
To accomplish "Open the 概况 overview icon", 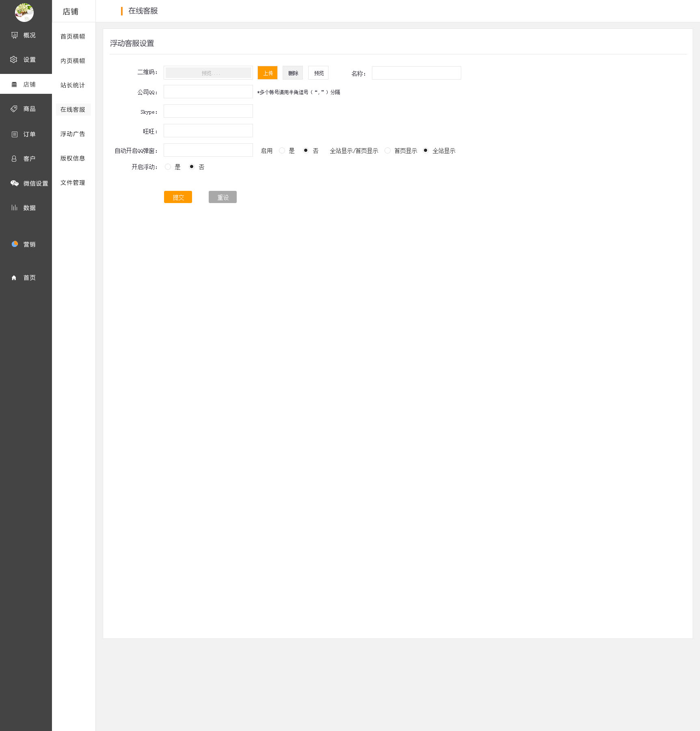I will (15, 35).
